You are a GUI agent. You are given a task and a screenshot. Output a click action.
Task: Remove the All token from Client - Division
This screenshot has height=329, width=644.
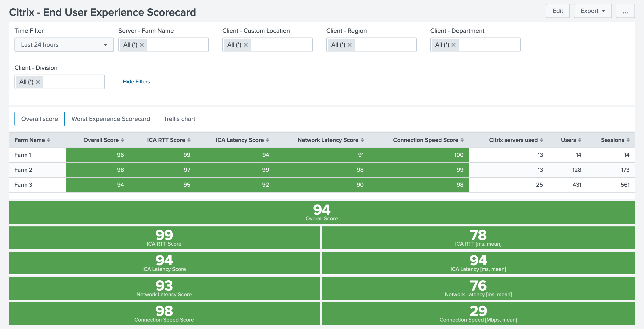click(x=38, y=82)
